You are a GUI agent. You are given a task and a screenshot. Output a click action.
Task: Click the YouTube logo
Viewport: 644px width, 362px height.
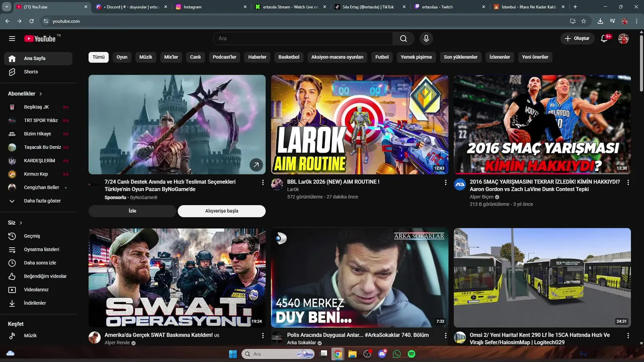coord(40,39)
